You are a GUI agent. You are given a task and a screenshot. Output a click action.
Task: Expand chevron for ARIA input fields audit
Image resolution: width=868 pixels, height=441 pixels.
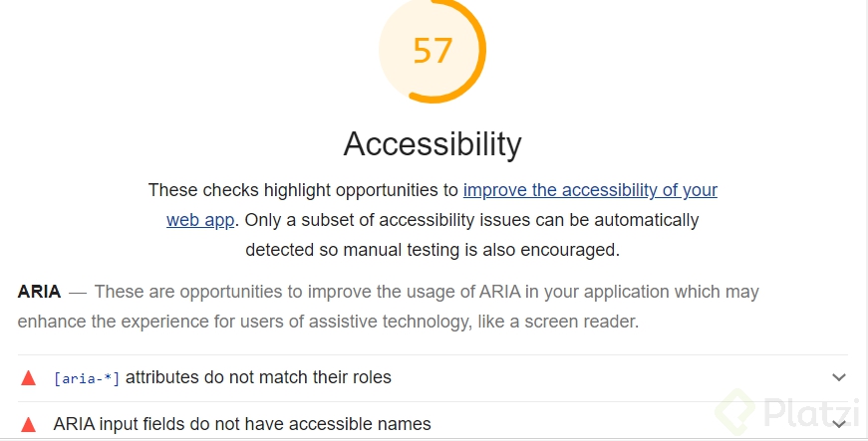839,424
